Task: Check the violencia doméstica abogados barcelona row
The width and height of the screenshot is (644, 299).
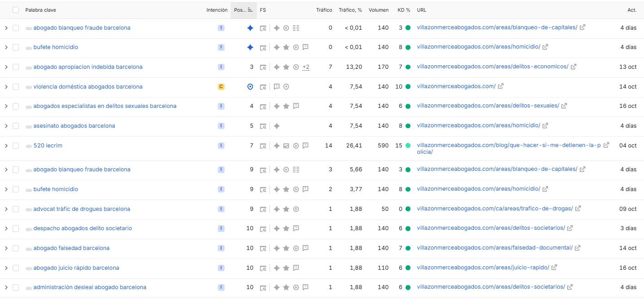Action: (x=16, y=87)
